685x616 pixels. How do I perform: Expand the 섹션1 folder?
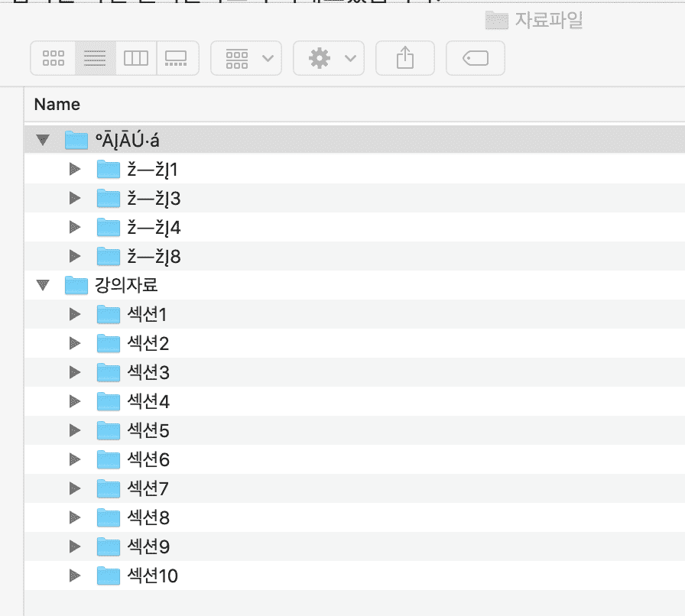(75, 314)
